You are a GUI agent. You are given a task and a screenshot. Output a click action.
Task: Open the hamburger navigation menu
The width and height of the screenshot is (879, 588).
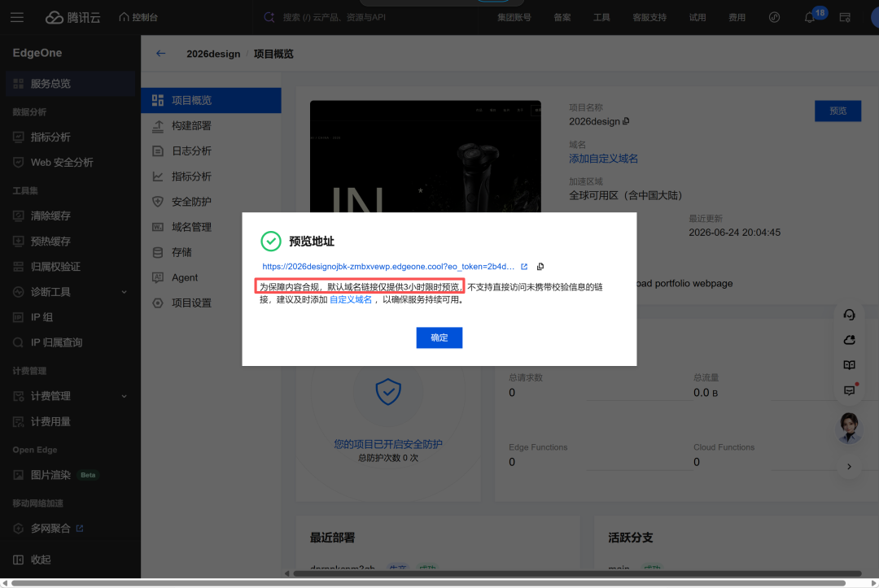pyautogui.click(x=17, y=17)
